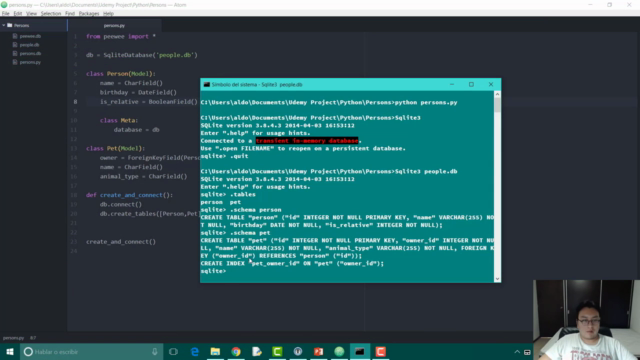Select the Persons folder icon in tree
The width and height of the screenshot is (640, 360).
[x=10, y=25]
